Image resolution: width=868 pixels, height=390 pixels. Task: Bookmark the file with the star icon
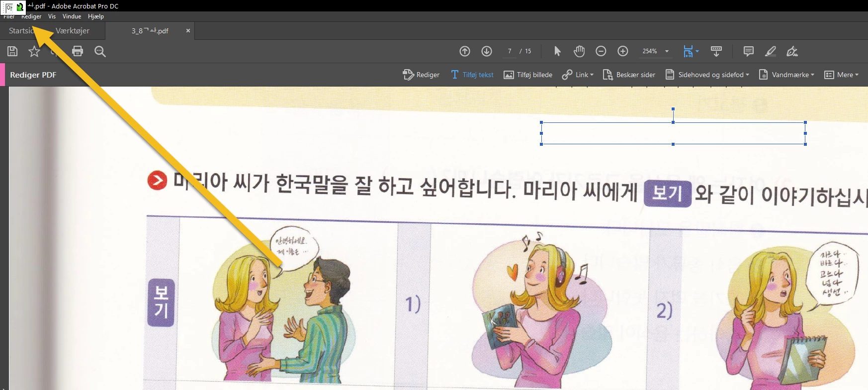click(34, 51)
